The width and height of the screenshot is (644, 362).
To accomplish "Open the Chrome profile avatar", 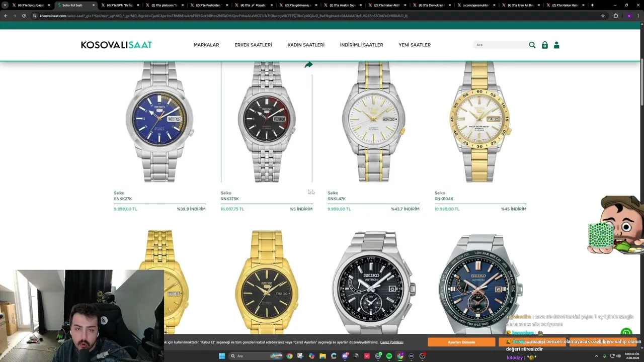I will click(628, 16).
